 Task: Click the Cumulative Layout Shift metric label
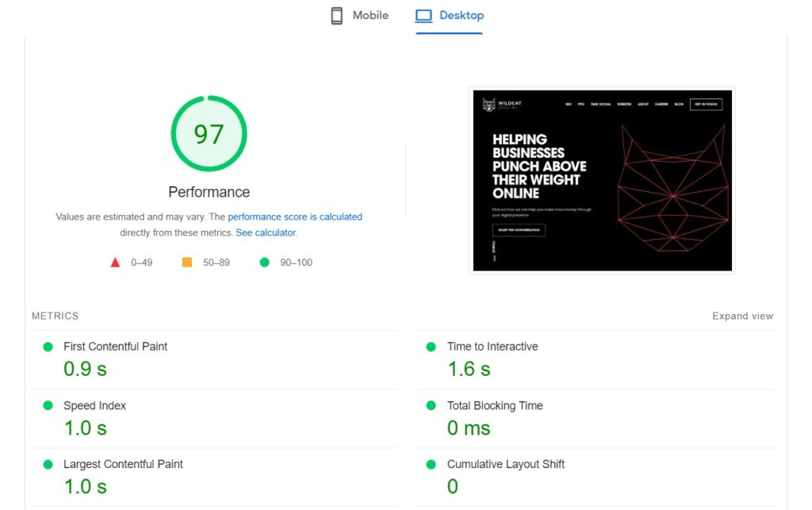506,464
